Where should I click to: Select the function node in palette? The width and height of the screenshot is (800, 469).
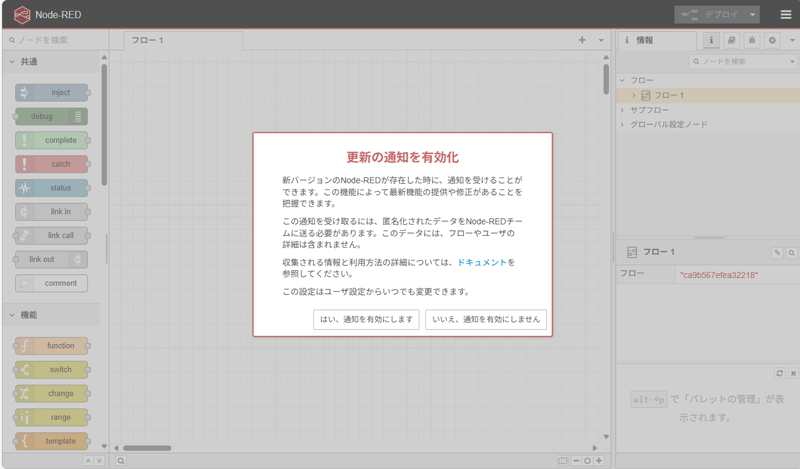click(52, 345)
